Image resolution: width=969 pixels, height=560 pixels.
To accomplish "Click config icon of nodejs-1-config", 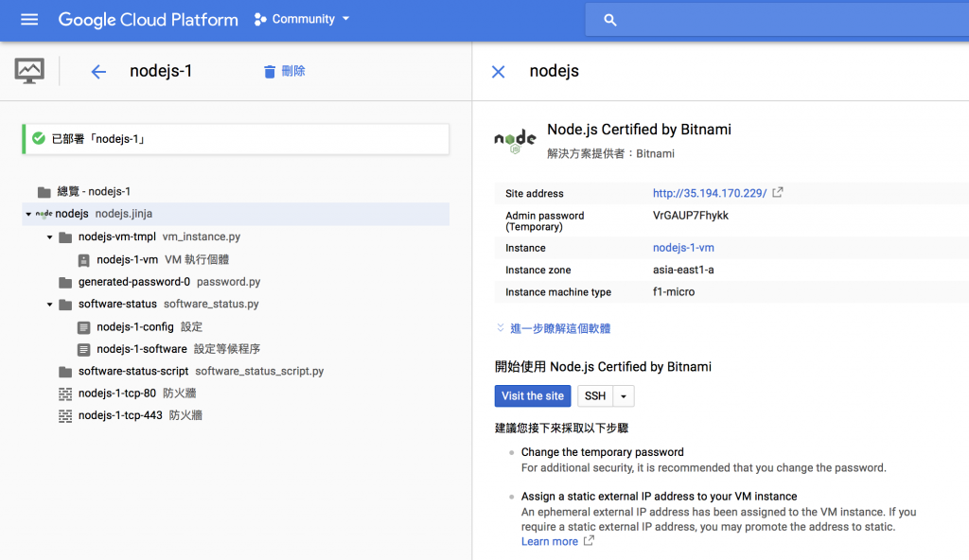I will pyautogui.click(x=83, y=327).
